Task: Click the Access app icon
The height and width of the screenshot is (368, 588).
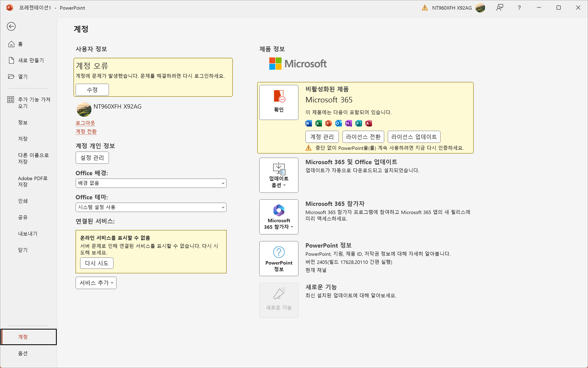Action: [x=369, y=123]
